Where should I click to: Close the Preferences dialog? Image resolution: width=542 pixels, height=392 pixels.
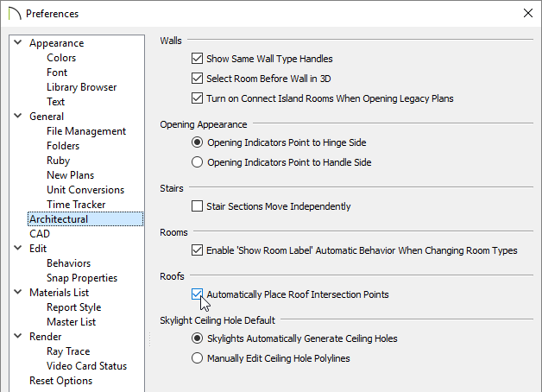(x=528, y=13)
